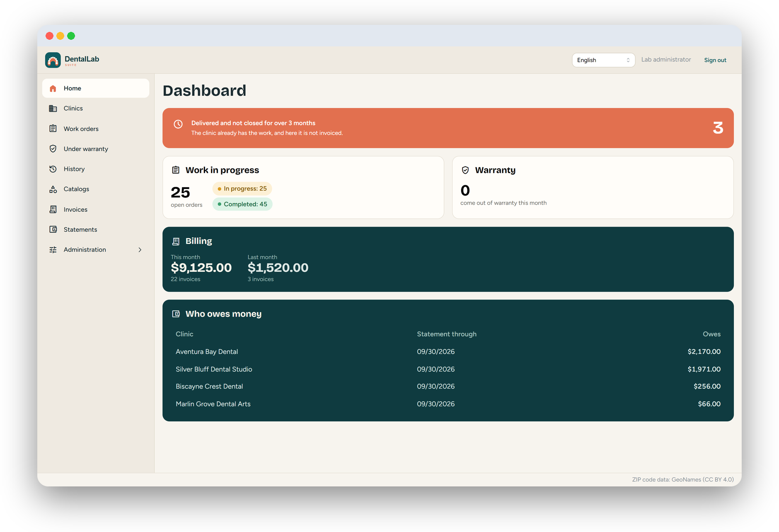Viewport: 779px width, 532px height.
Task: Click the Aventura Bay Dental clinic row
Action: (448, 352)
